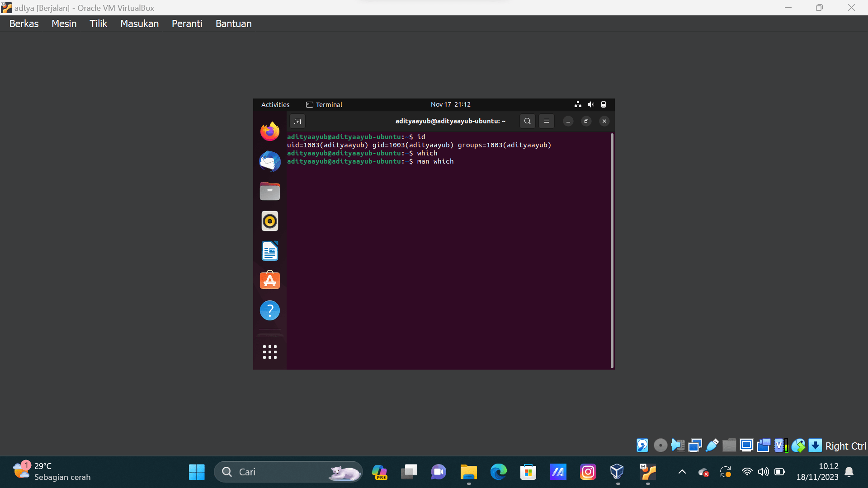868x488 pixels.
Task: Click the VirtualBox display status icon
Action: [x=746, y=446]
